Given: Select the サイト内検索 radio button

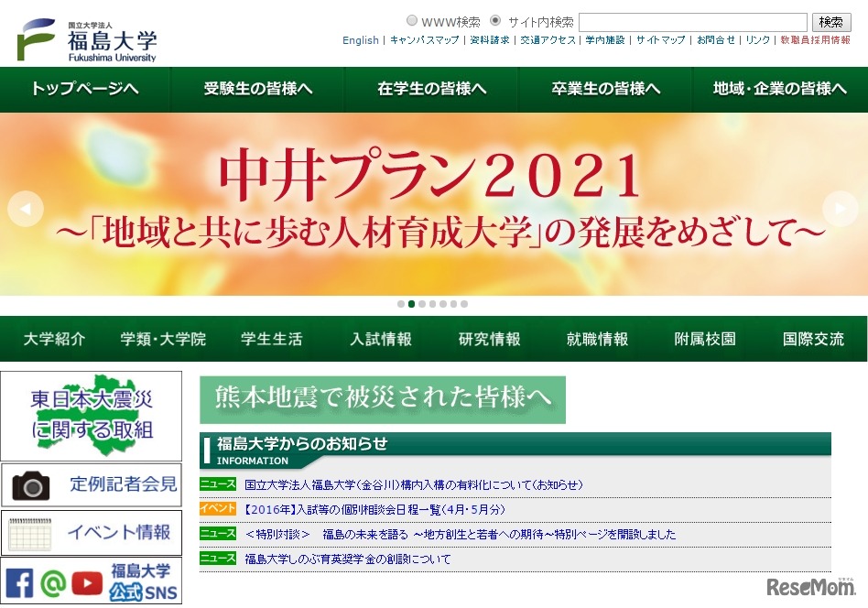Looking at the screenshot, I should (x=494, y=20).
